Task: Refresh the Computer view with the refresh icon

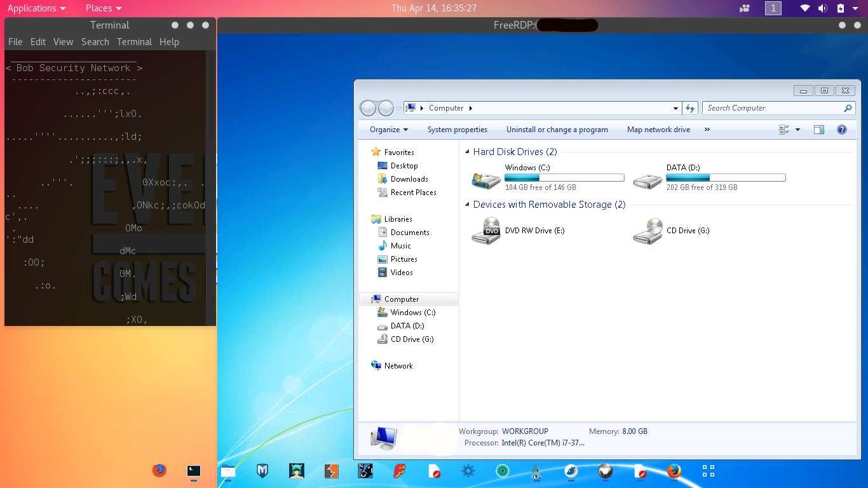Action: coord(690,108)
